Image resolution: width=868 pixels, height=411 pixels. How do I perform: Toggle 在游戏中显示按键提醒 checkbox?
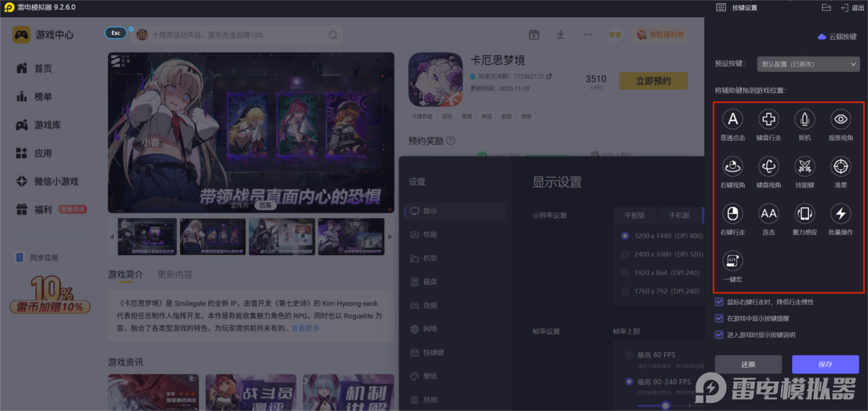[719, 318]
